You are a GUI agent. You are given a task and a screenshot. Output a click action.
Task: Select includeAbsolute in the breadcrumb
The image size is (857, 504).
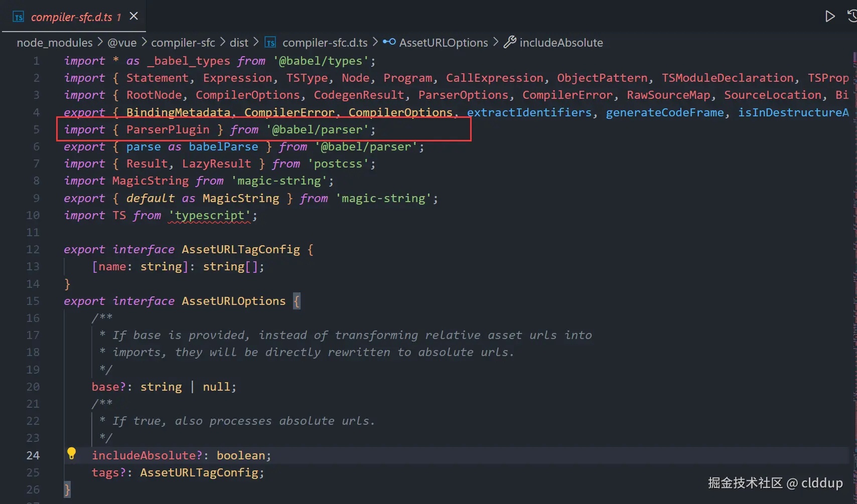561,43
